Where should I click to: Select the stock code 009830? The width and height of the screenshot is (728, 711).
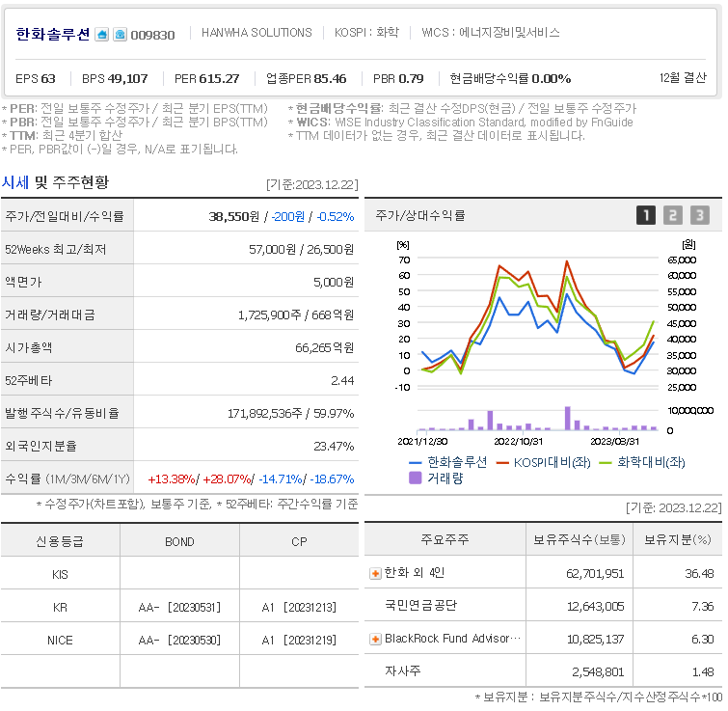tap(152, 36)
